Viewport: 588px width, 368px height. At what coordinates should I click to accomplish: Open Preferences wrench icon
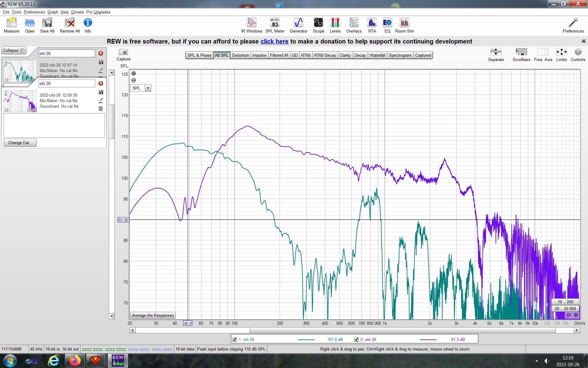[573, 25]
